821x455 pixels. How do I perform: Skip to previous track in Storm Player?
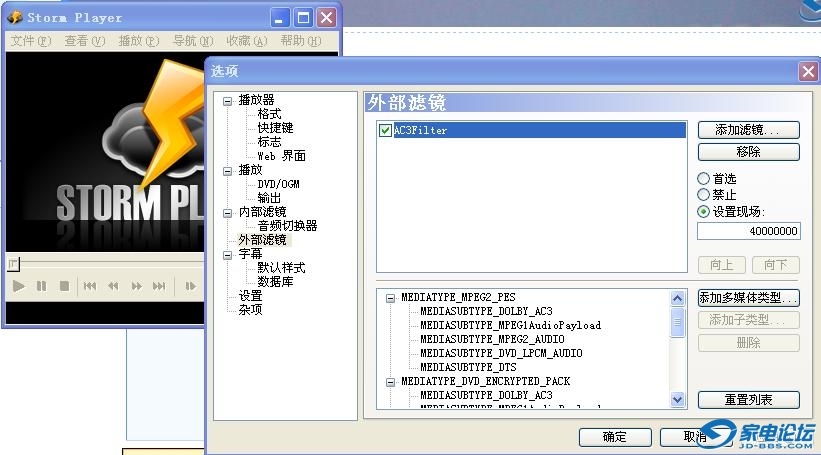coord(90,286)
